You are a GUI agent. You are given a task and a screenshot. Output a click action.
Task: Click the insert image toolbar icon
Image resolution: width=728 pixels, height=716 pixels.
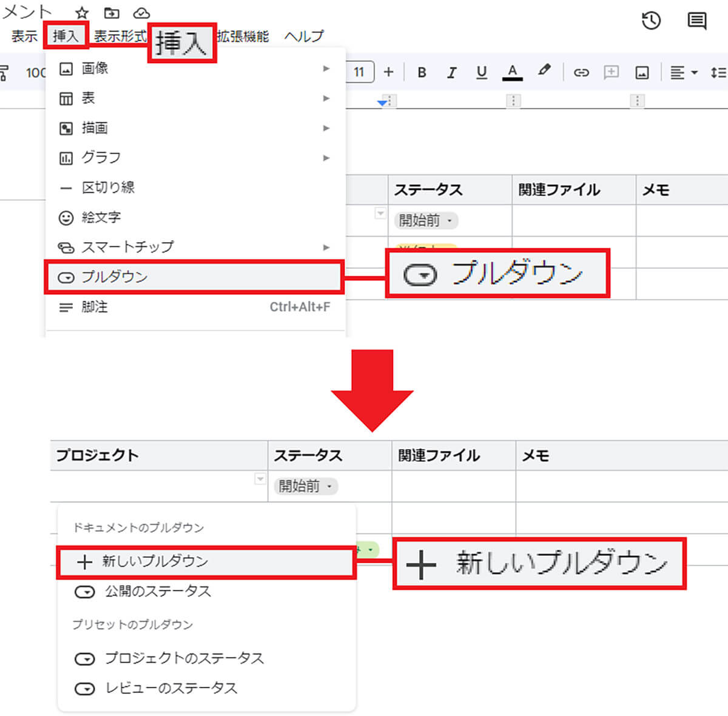coord(642,73)
